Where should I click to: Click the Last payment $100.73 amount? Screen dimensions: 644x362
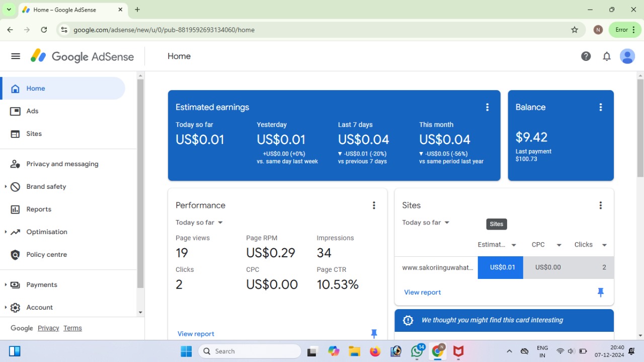(x=526, y=159)
